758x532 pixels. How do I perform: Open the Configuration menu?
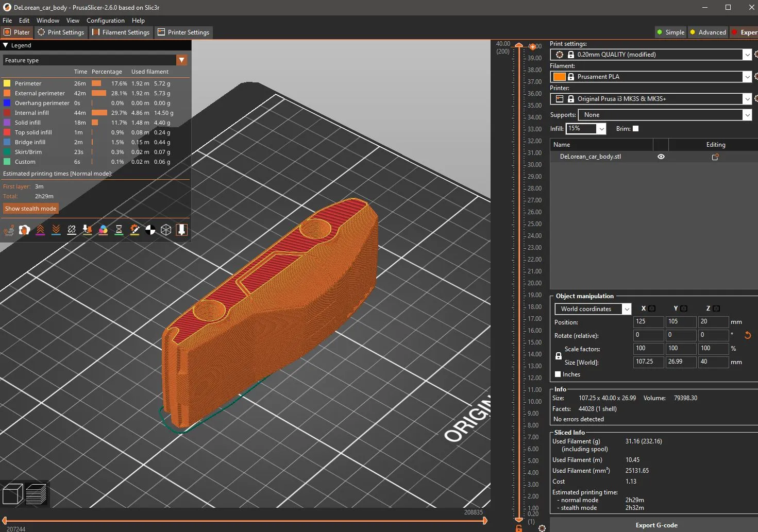pos(105,21)
